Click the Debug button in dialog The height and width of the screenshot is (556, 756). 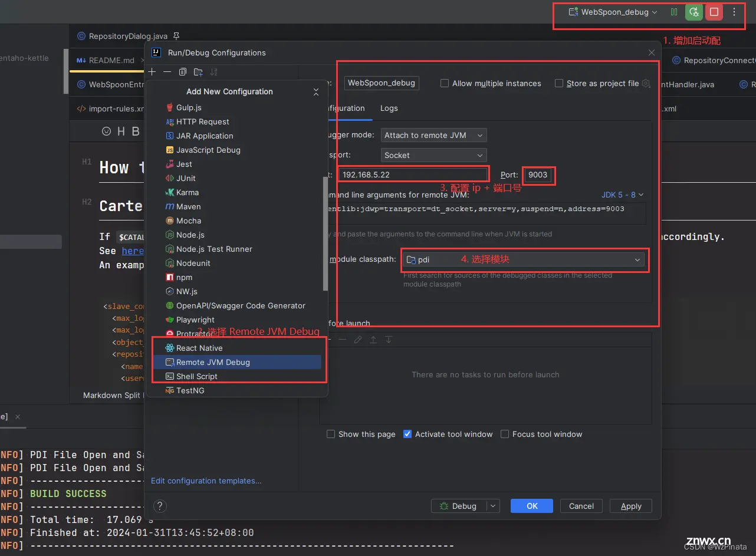pyautogui.click(x=459, y=506)
